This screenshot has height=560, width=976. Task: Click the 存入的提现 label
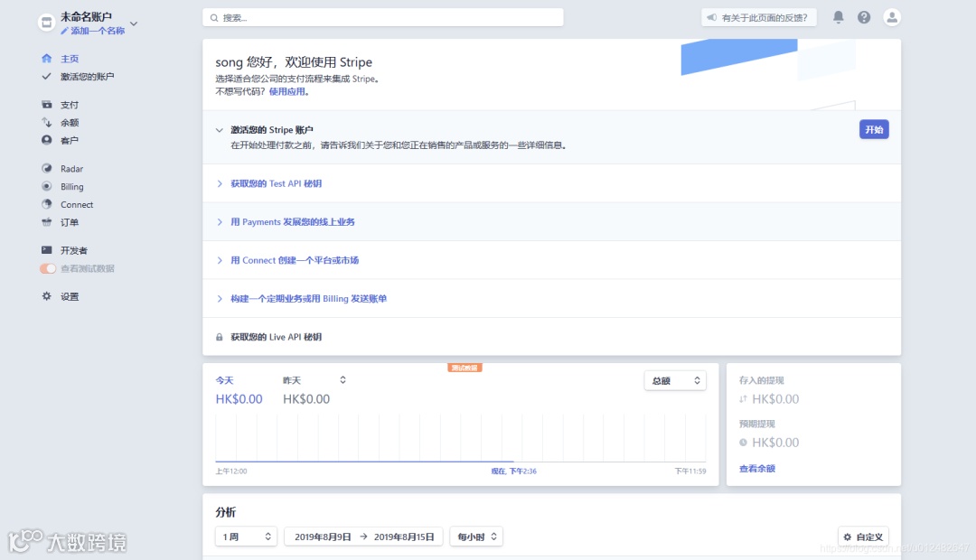click(x=761, y=380)
